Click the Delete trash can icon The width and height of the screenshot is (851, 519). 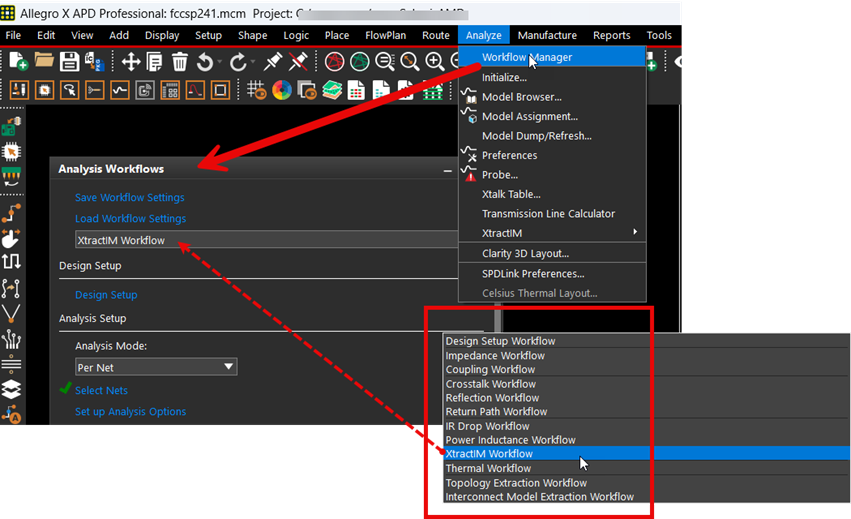point(180,62)
